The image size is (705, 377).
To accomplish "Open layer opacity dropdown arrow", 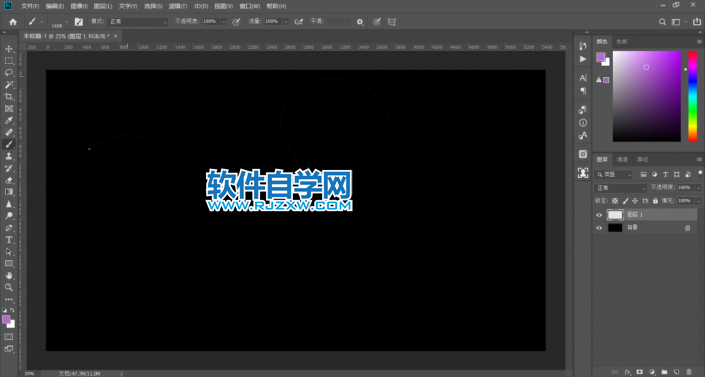I will pos(698,188).
